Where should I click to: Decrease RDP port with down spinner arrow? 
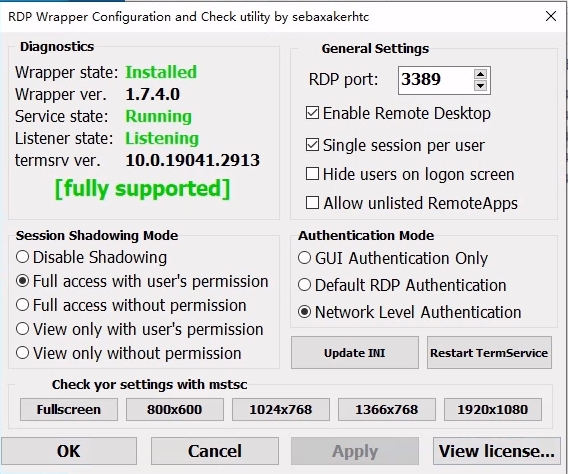coord(480,86)
